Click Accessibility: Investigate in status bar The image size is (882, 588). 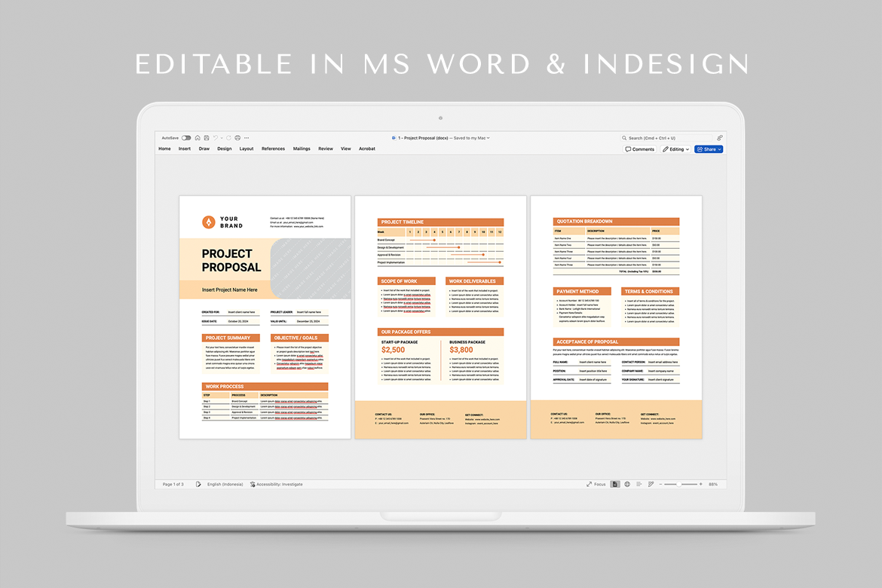coord(276,484)
